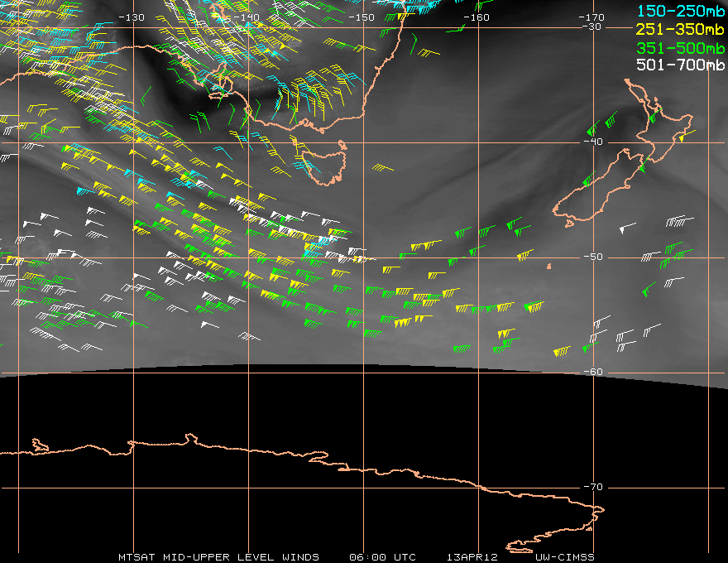Click the -150 longitude label
Image resolution: width=728 pixels, height=563 pixels.
(362, 17)
